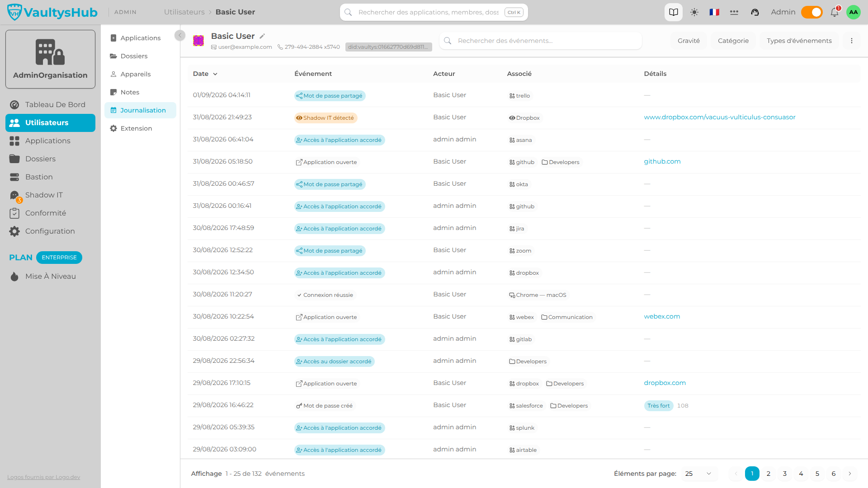The height and width of the screenshot is (488, 868).
Task: Open Bastion in main sidebar
Action: tap(50, 177)
